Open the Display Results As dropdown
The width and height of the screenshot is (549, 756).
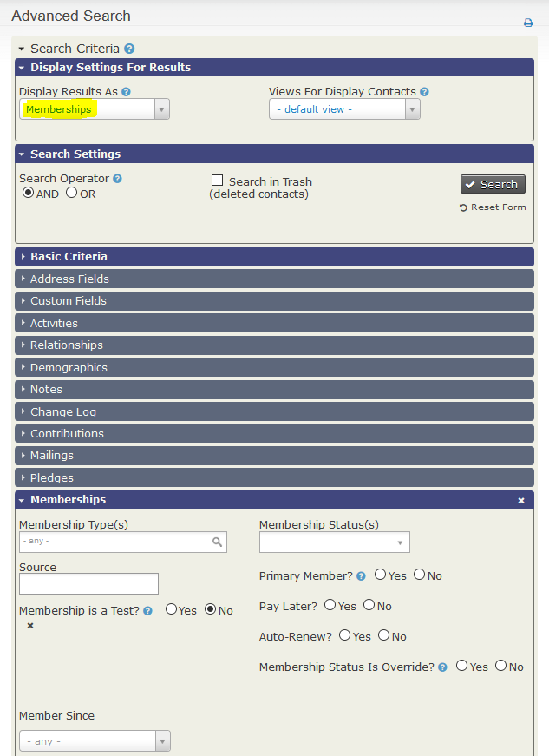click(x=94, y=109)
